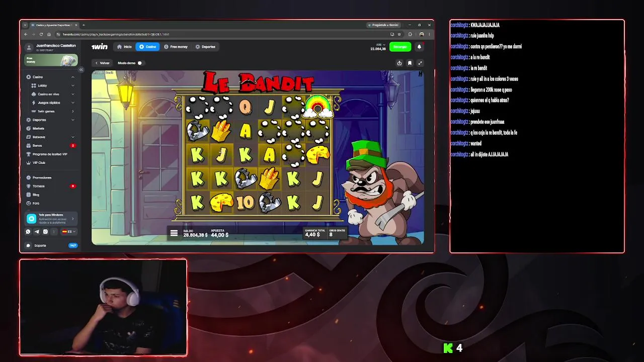Collapse the sidebar with double-chevron icon
Image resolution: width=644 pixels, height=362 pixels.
(81, 70)
